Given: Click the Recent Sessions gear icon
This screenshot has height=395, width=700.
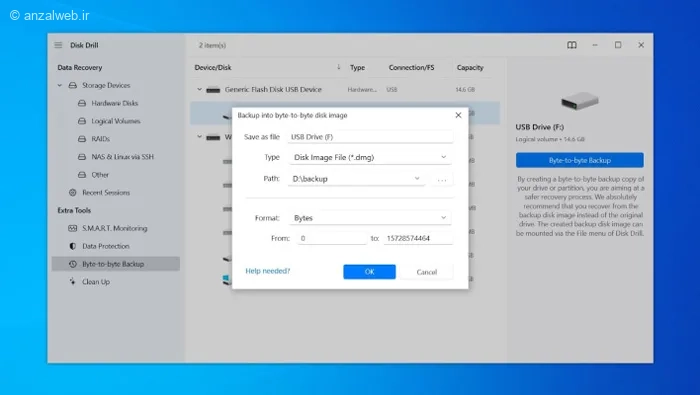Looking at the screenshot, I should point(72,192).
